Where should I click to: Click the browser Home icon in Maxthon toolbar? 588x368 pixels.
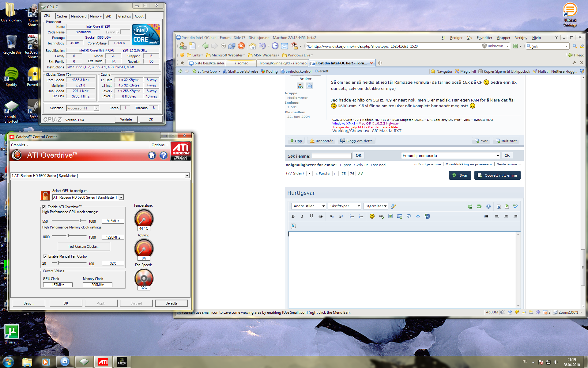click(253, 46)
